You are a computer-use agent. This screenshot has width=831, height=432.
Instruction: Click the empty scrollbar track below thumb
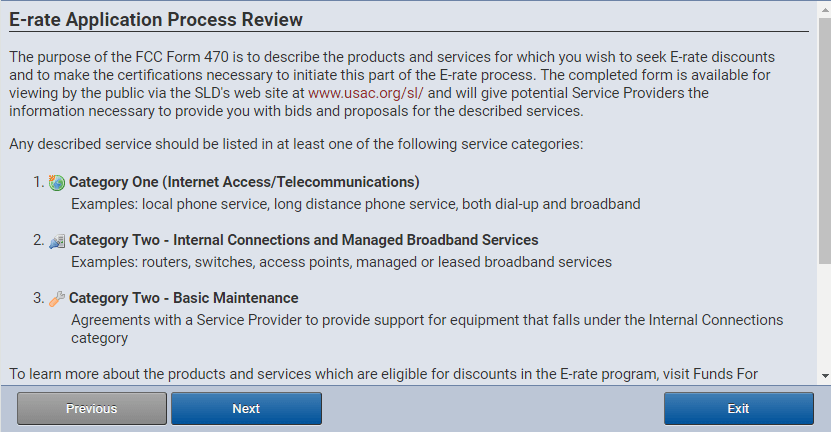coord(825,317)
